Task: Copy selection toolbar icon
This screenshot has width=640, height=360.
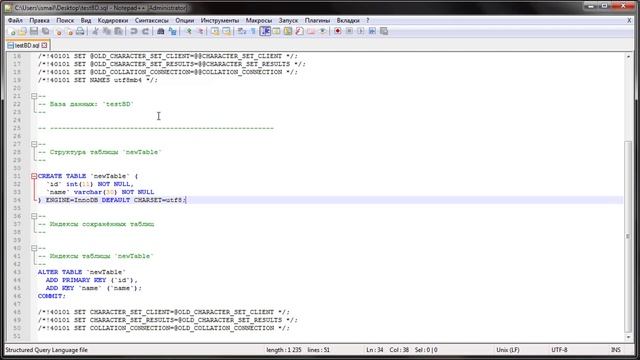Action: click(x=107, y=31)
